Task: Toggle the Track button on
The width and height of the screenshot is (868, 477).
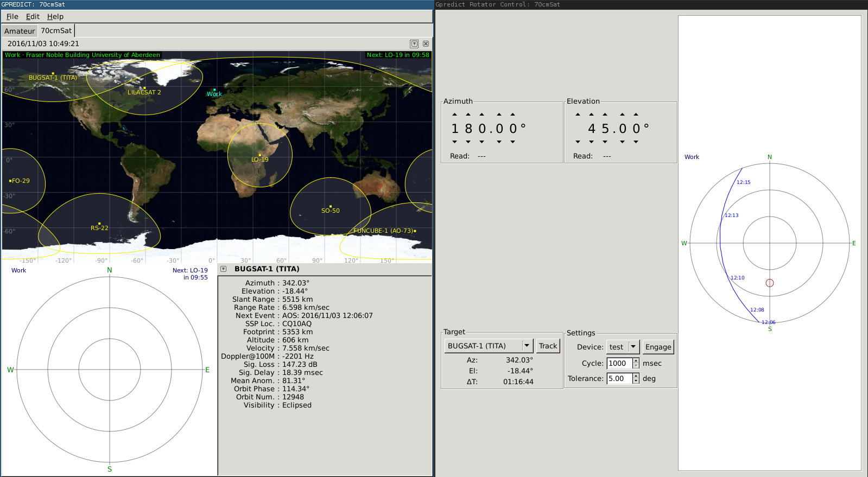Action: pos(548,346)
